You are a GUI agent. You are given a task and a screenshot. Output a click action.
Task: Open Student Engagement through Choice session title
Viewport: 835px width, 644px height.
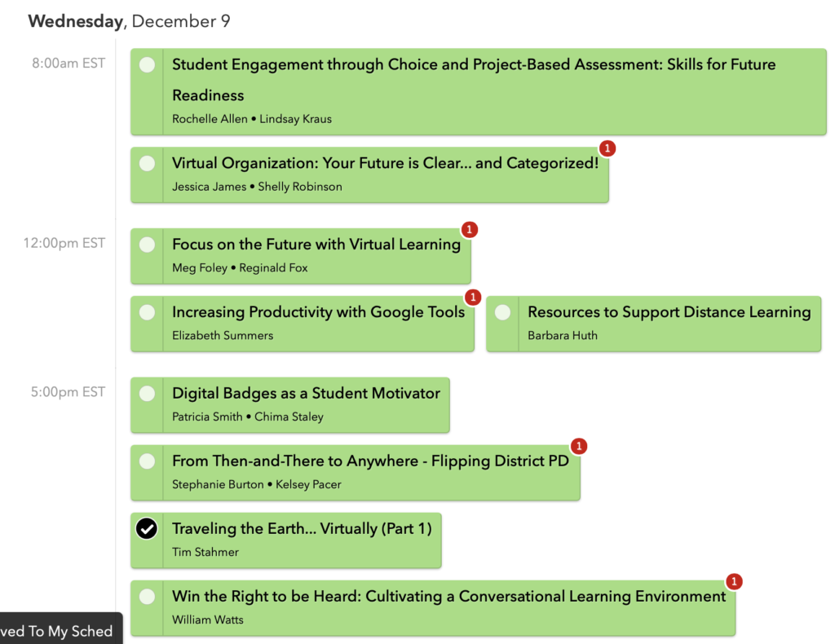click(474, 80)
